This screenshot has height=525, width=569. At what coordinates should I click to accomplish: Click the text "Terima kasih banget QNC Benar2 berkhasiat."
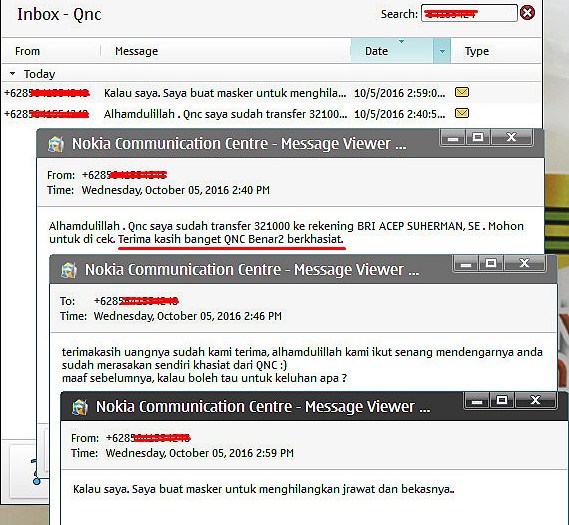(x=231, y=239)
